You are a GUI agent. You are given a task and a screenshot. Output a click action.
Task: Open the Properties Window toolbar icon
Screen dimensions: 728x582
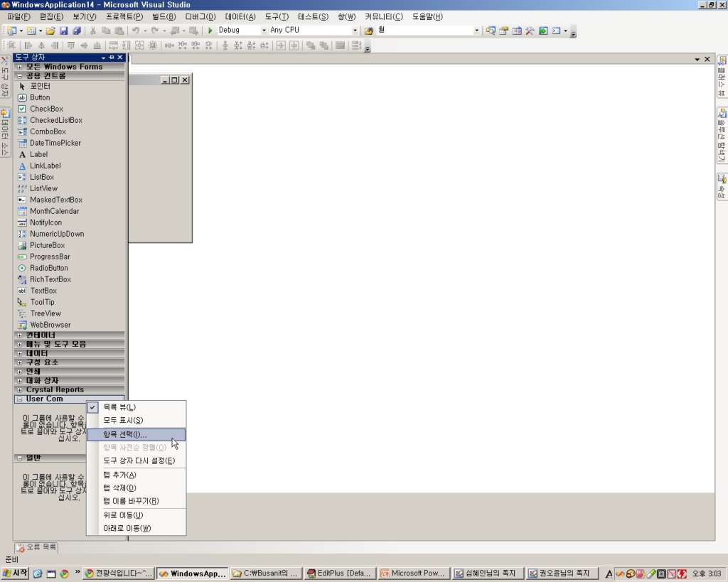[503, 31]
